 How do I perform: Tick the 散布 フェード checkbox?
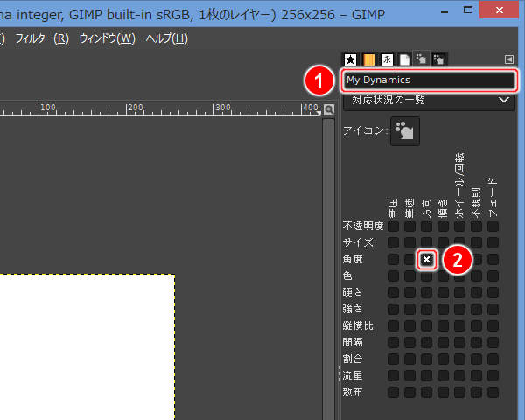pyautogui.click(x=493, y=392)
